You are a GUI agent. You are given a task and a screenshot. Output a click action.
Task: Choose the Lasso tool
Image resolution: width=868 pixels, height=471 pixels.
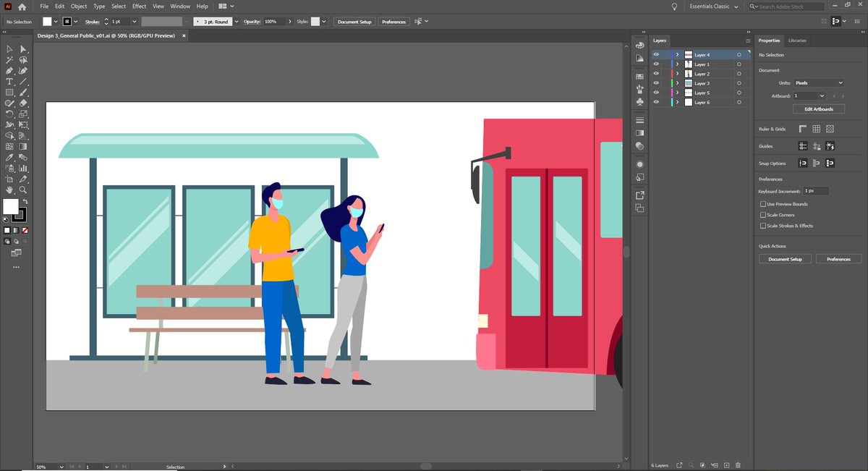(x=23, y=60)
